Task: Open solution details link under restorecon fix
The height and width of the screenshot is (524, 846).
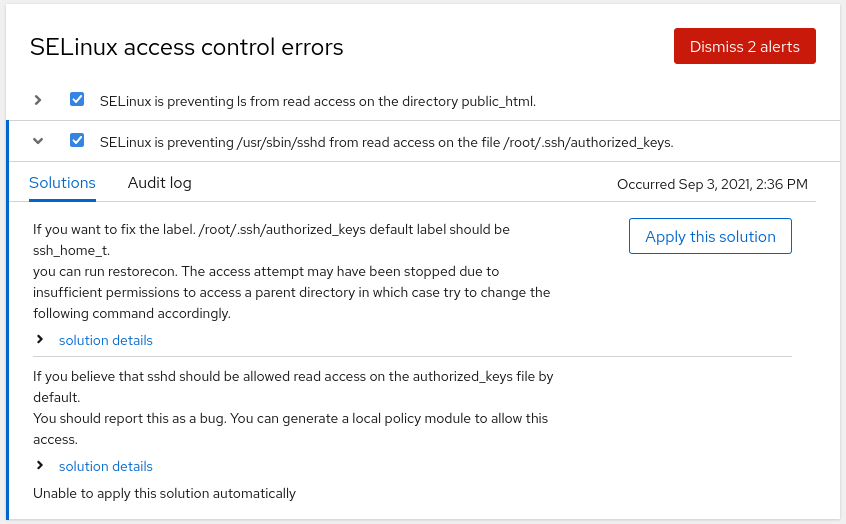Action: tap(106, 340)
